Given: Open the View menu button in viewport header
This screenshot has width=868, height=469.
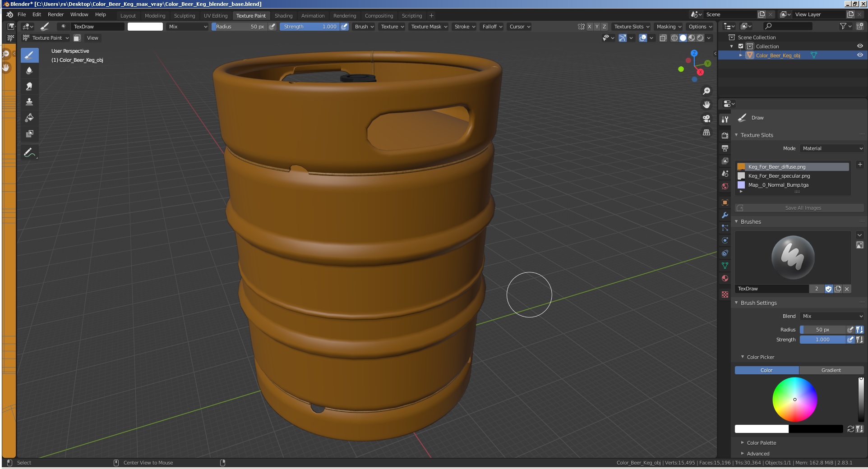Looking at the screenshot, I should pyautogui.click(x=92, y=38).
